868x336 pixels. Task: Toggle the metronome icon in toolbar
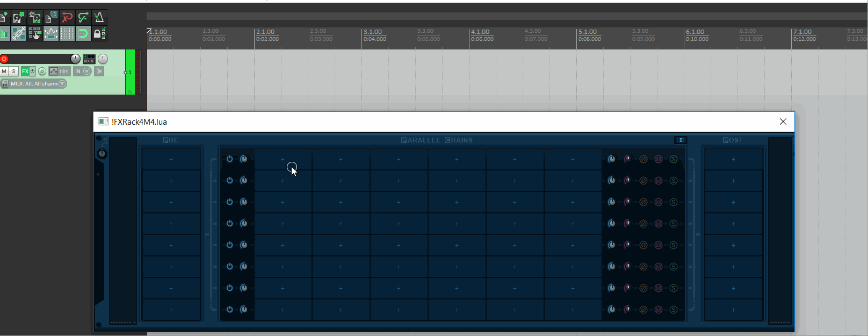(x=99, y=18)
